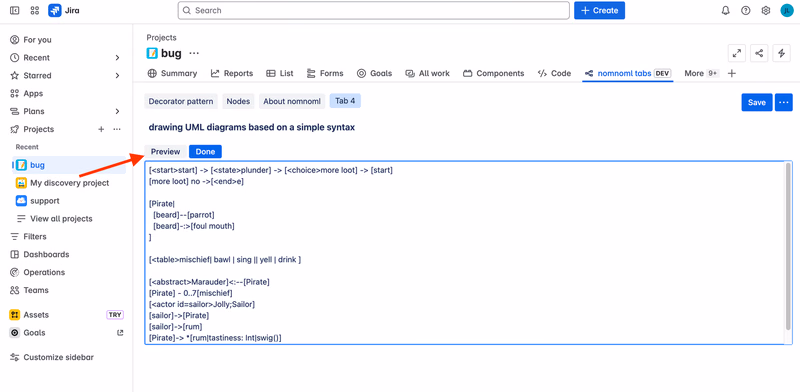The image size is (800, 392).
Task: Click the TRY badge next to Assets
Action: pyautogui.click(x=115, y=315)
